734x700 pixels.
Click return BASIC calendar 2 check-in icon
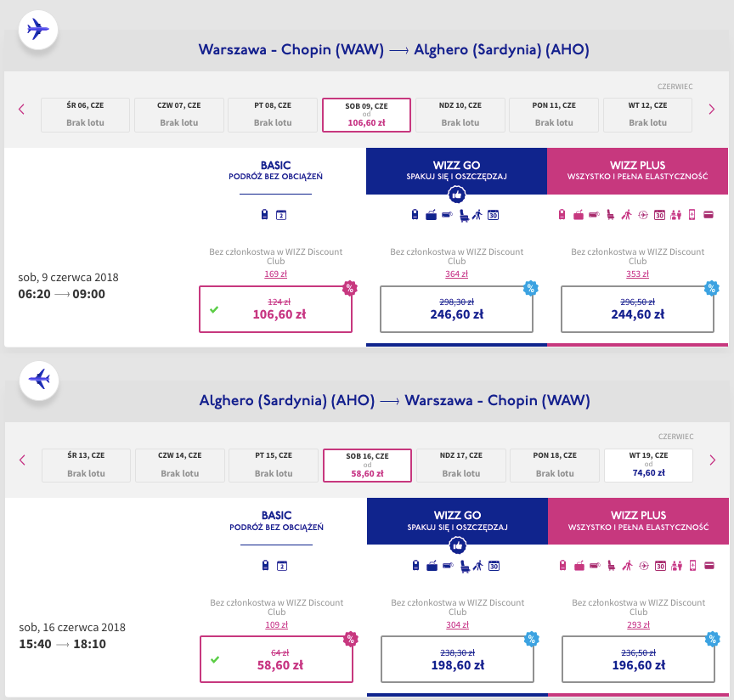[282, 566]
